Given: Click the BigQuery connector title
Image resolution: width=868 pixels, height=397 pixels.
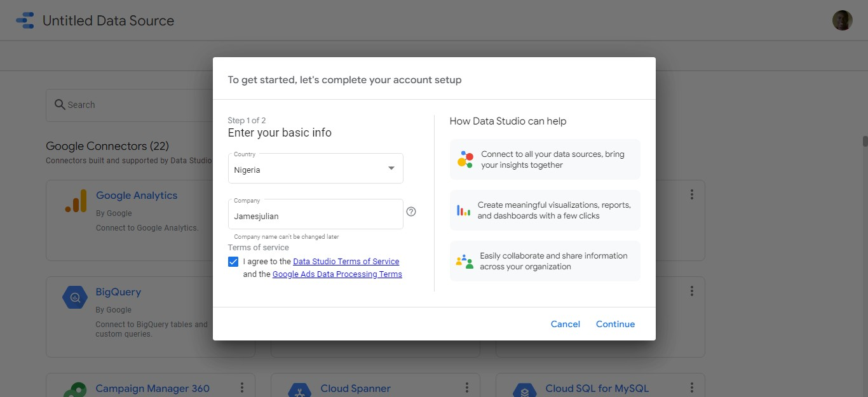Looking at the screenshot, I should (x=118, y=292).
